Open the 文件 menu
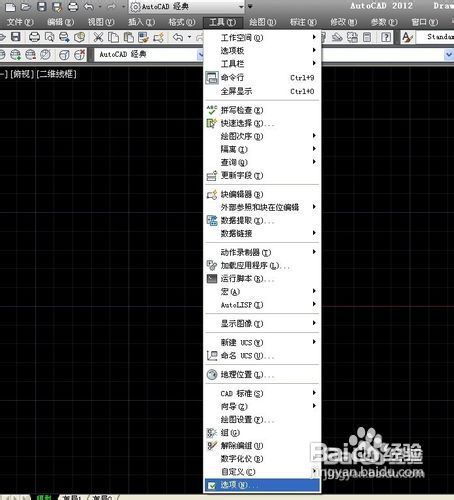454x500 pixels. point(20,22)
